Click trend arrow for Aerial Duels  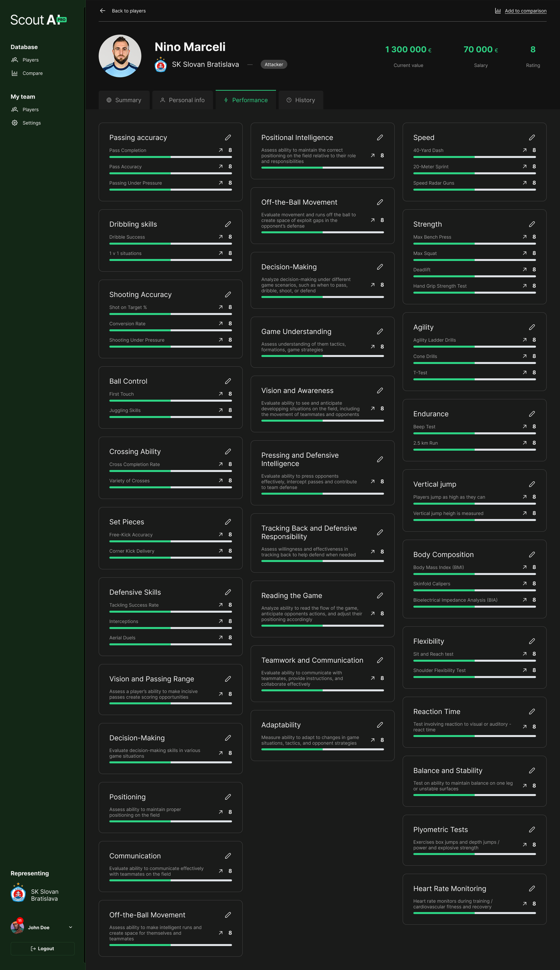[x=220, y=637]
